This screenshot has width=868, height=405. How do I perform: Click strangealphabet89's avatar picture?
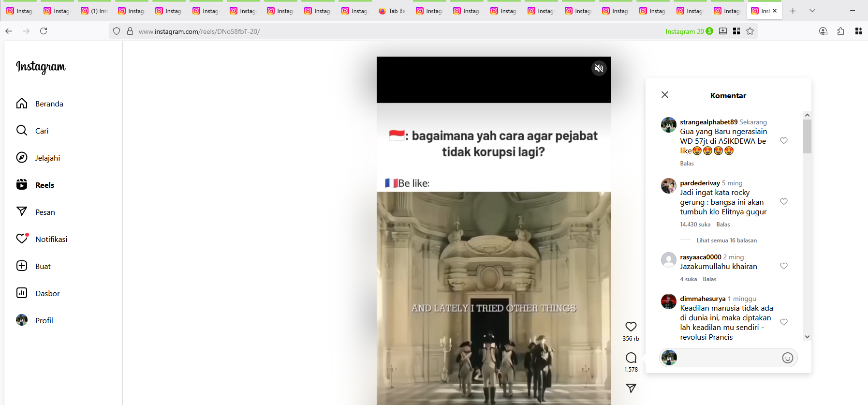coord(669,125)
